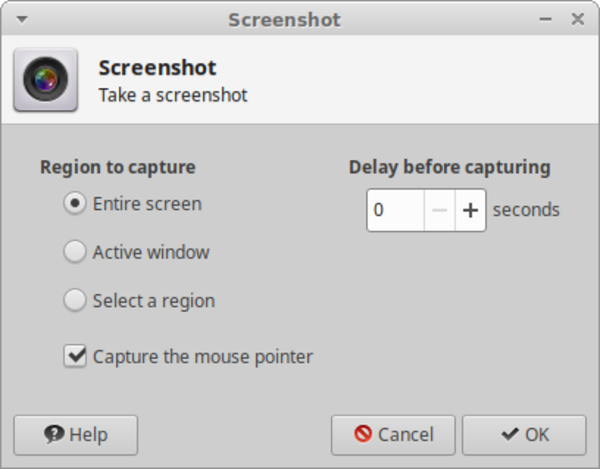Viewport: 600px width, 469px height.
Task: Open Help for the screenshot tool
Action: (76, 435)
